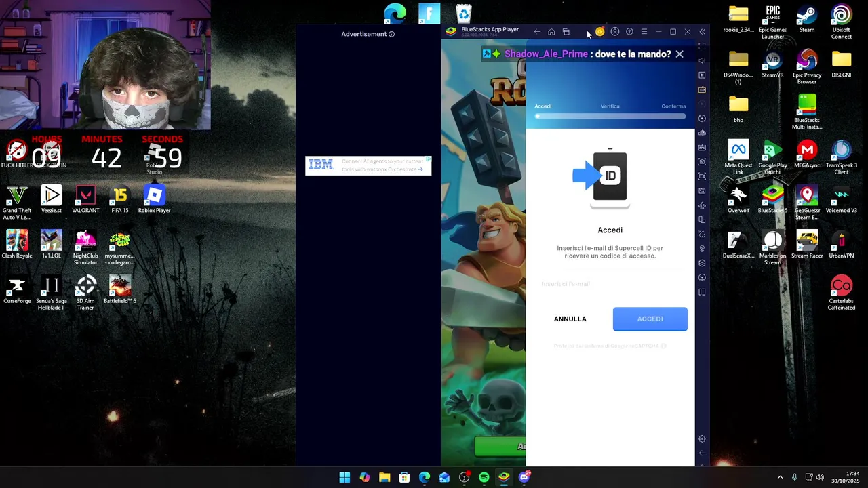Image resolution: width=868 pixels, height=488 pixels.
Task: Dismiss the Shadow_Ale_Prime chat message banner
Action: [679, 54]
